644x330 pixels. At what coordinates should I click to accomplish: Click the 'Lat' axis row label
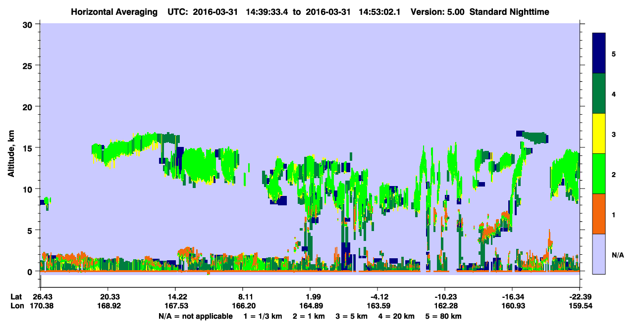click(16, 297)
